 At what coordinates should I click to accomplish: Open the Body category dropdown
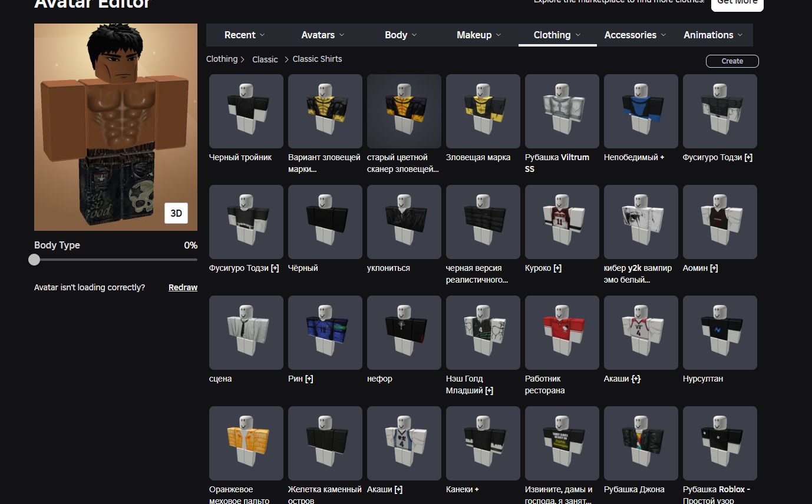[401, 35]
